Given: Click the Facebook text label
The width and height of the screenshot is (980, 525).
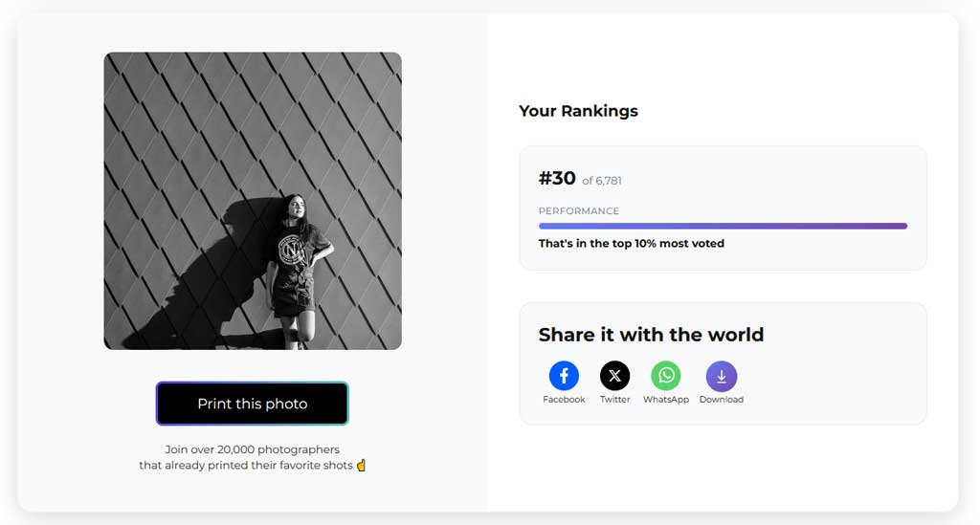Looking at the screenshot, I should (564, 400).
